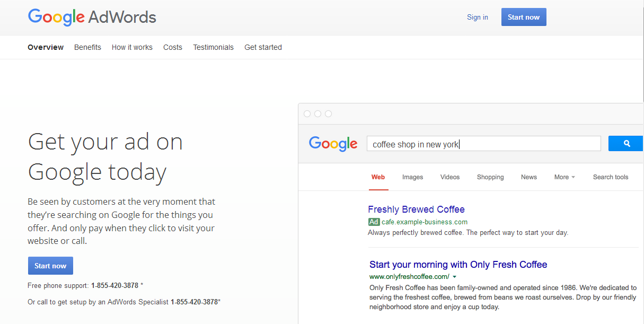
Task: Go to the Benefits section
Action: (x=87, y=47)
